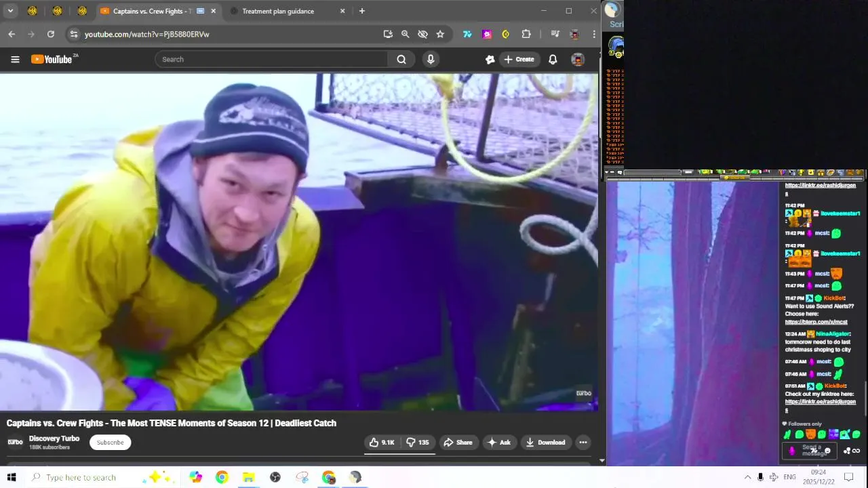This screenshot has width=868, height=488.
Task: Open the tab search dropdown arrow
Action: click(10, 11)
